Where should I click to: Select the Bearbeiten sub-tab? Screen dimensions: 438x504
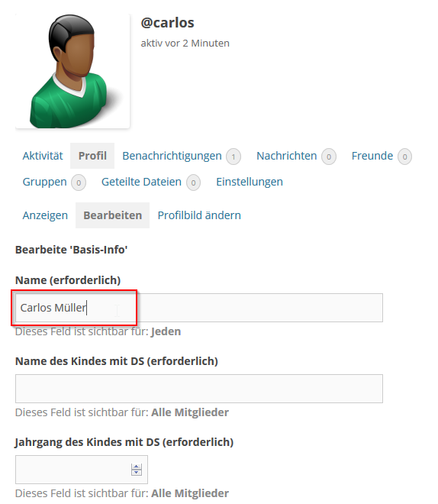pyautogui.click(x=113, y=215)
